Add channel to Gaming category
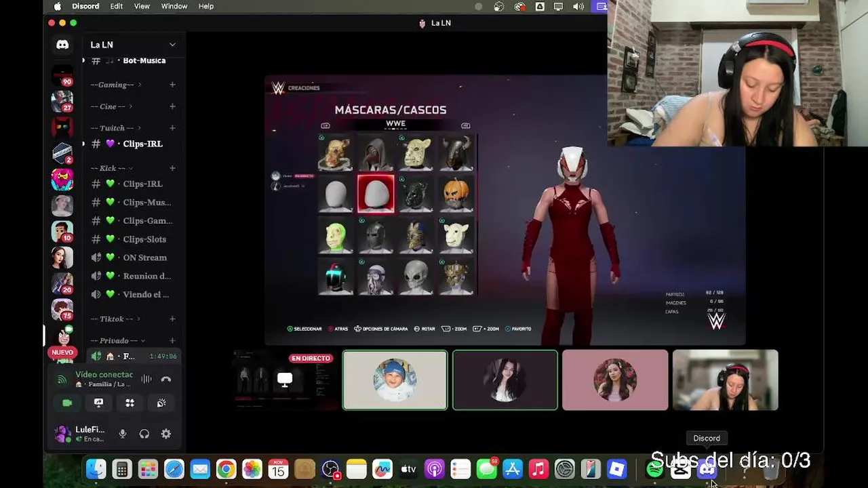868x488 pixels. click(172, 85)
